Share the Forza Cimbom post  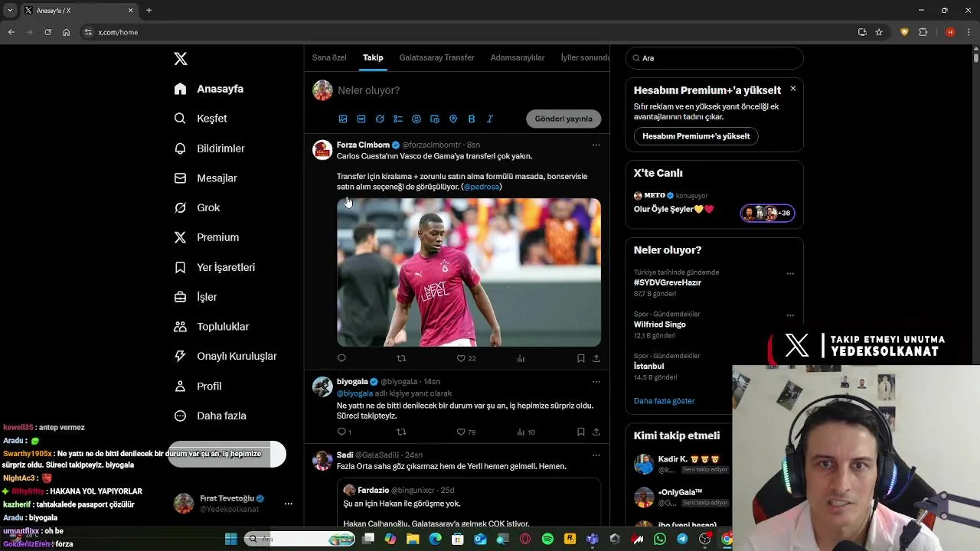[x=596, y=358]
